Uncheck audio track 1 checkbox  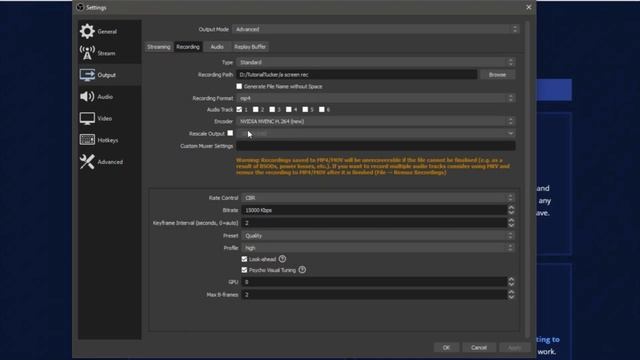tap(239, 109)
